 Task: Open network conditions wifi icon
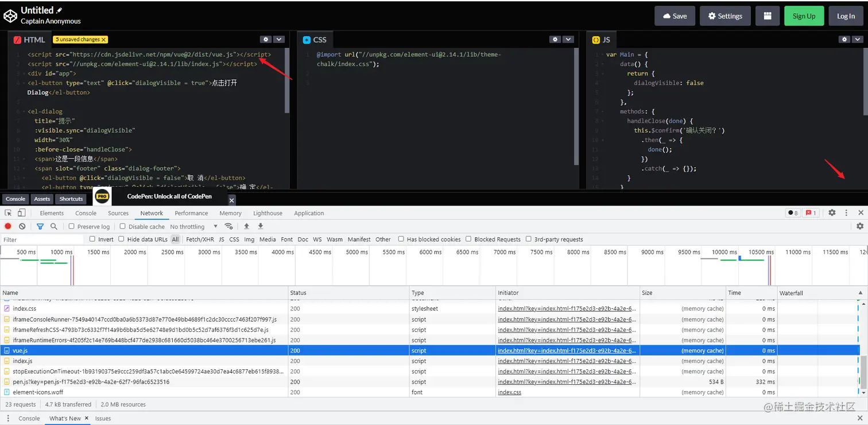point(228,226)
